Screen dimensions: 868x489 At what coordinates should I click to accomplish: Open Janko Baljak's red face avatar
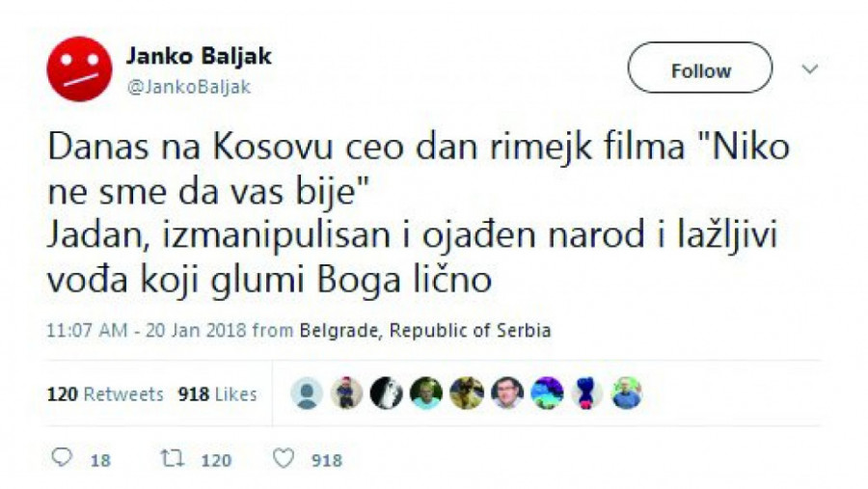(79, 69)
